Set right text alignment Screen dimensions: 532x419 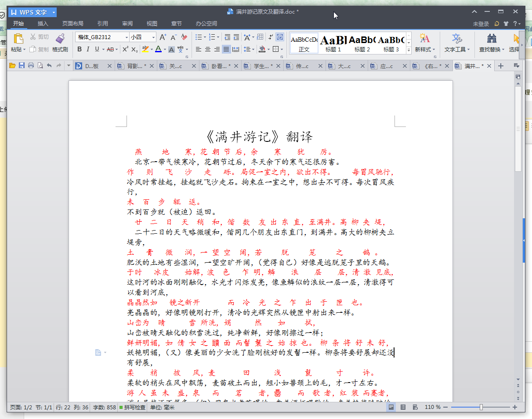click(217, 49)
